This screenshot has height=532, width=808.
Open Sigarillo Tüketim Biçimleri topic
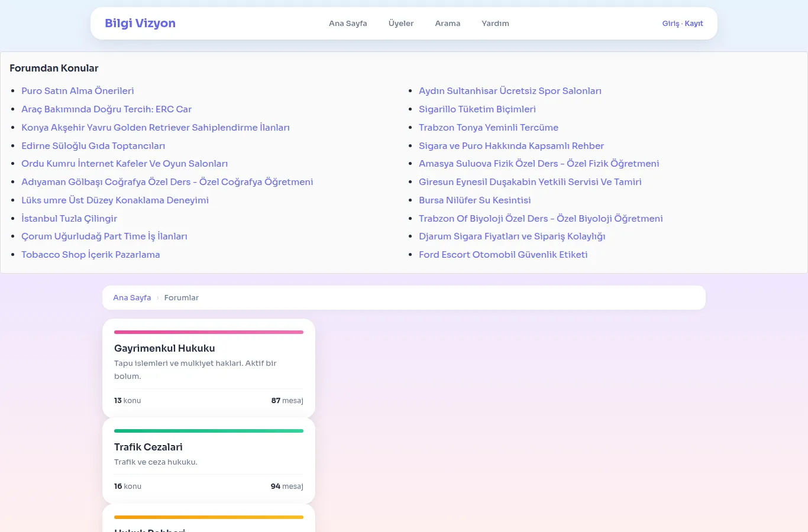coord(477,109)
